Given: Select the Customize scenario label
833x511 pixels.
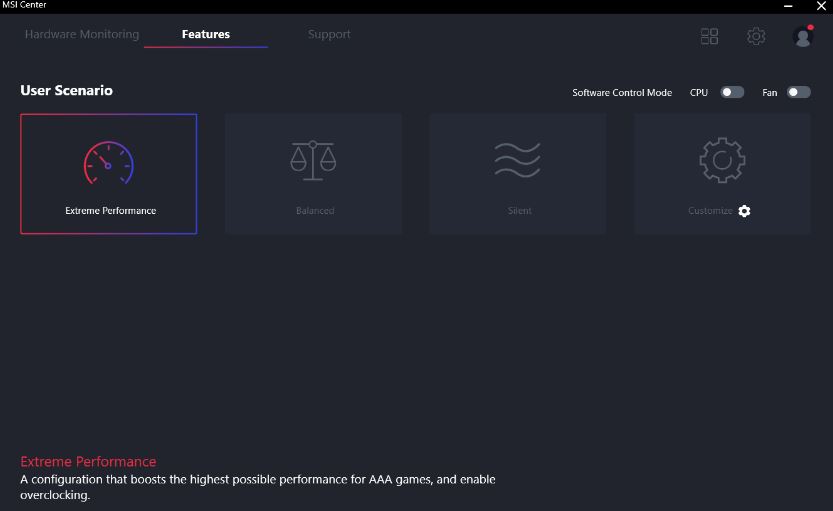Looking at the screenshot, I should click(x=710, y=211).
